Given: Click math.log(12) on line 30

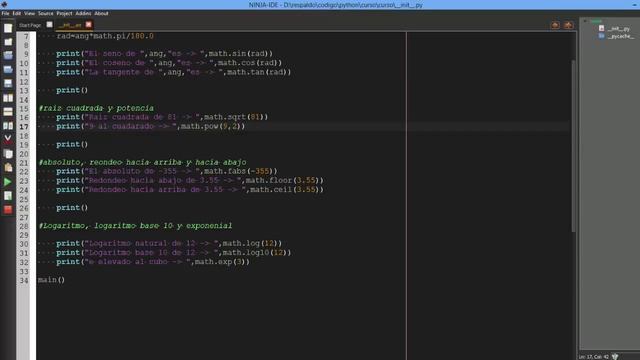Looking at the screenshot, I should (x=250, y=243).
